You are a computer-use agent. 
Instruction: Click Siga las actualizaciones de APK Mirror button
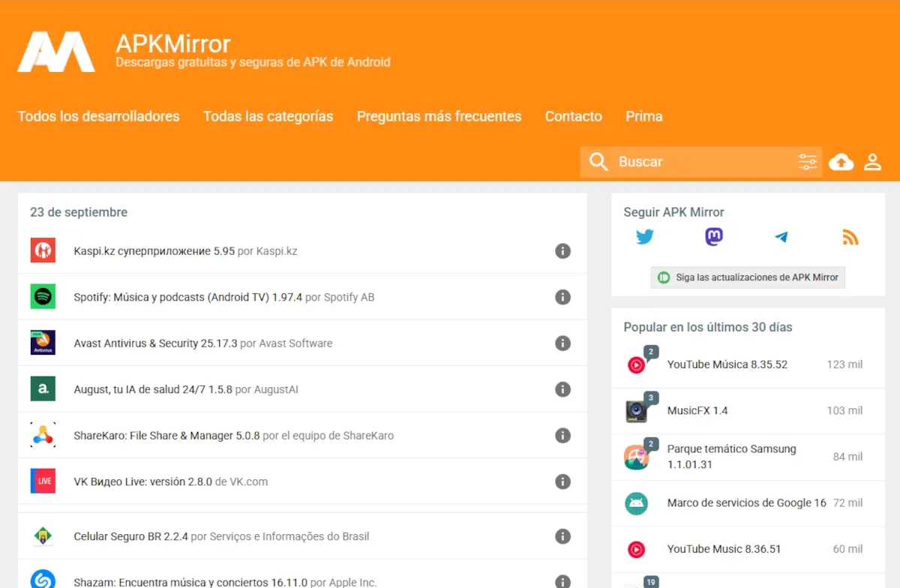point(748,277)
